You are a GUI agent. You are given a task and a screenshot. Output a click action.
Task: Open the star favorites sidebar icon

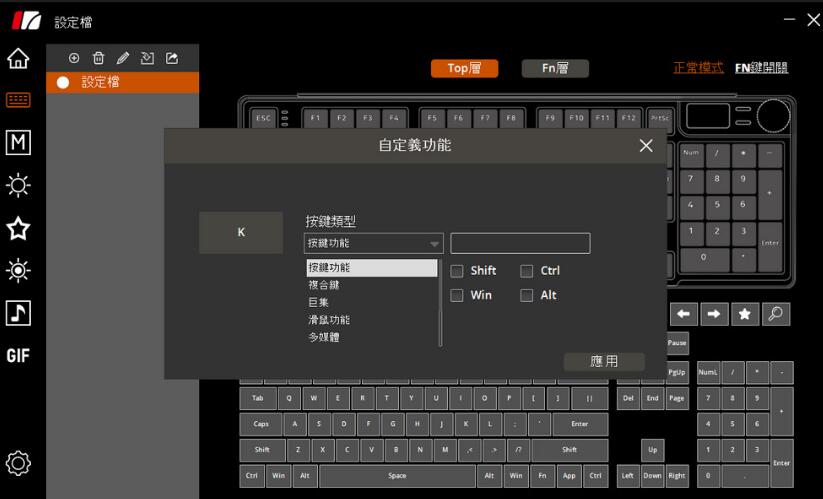click(x=18, y=228)
